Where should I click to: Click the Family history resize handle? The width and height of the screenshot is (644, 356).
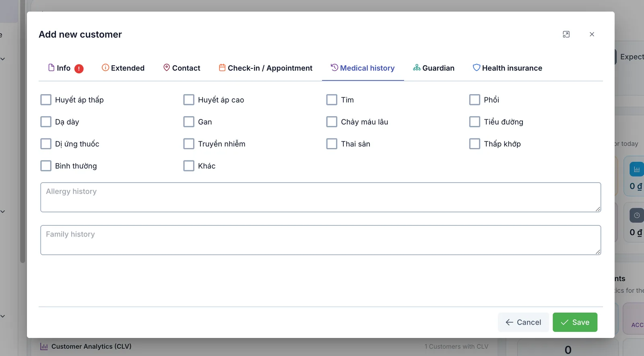[x=598, y=252]
